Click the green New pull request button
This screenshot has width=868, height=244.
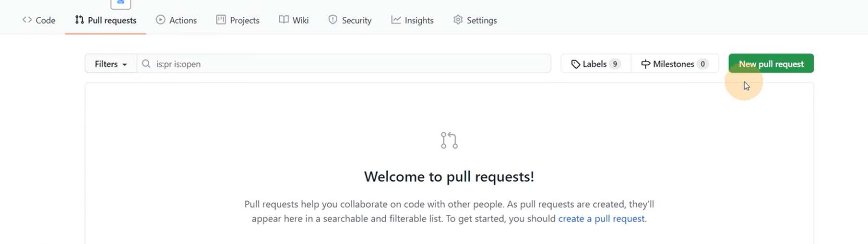pos(771,64)
